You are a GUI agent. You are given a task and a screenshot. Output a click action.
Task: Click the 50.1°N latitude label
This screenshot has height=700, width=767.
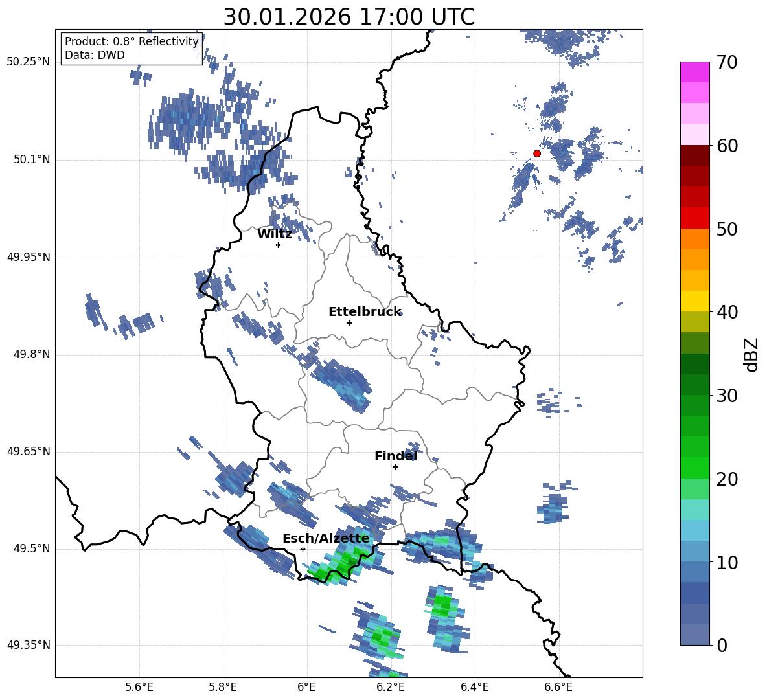click(31, 160)
